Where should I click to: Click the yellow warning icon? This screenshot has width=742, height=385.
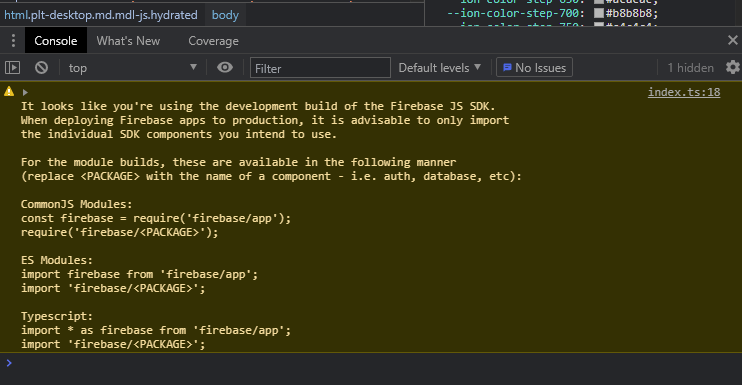point(9,91)
